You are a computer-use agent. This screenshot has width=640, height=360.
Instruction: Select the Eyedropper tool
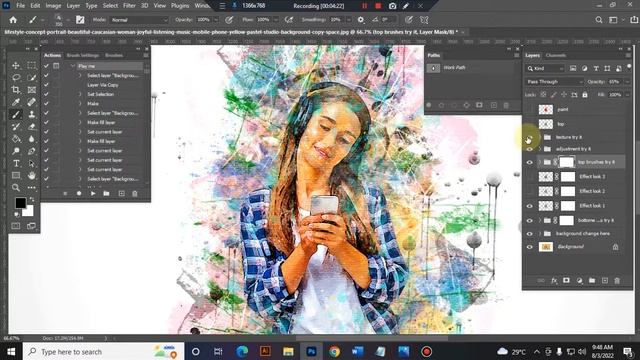click(x=16, y=102)
